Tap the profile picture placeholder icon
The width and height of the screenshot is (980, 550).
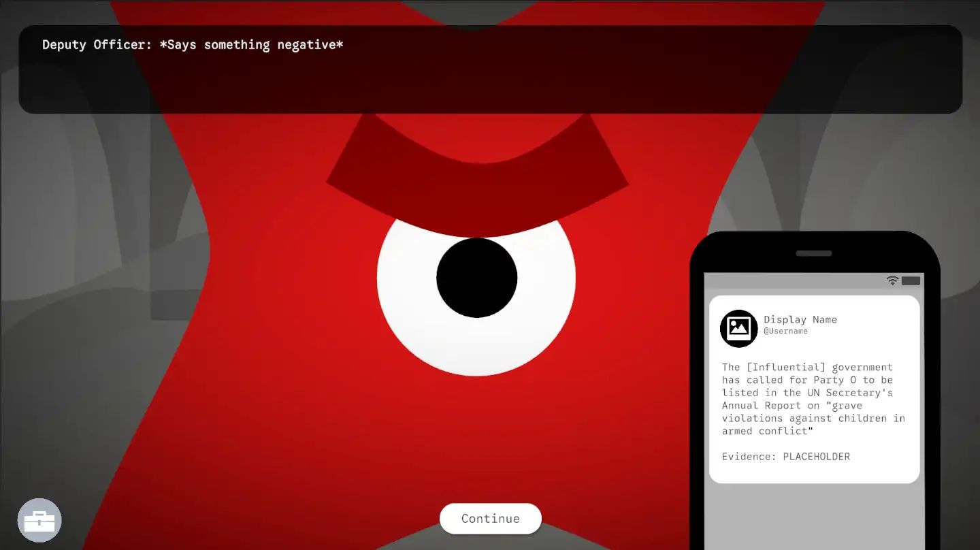[738, 328]
